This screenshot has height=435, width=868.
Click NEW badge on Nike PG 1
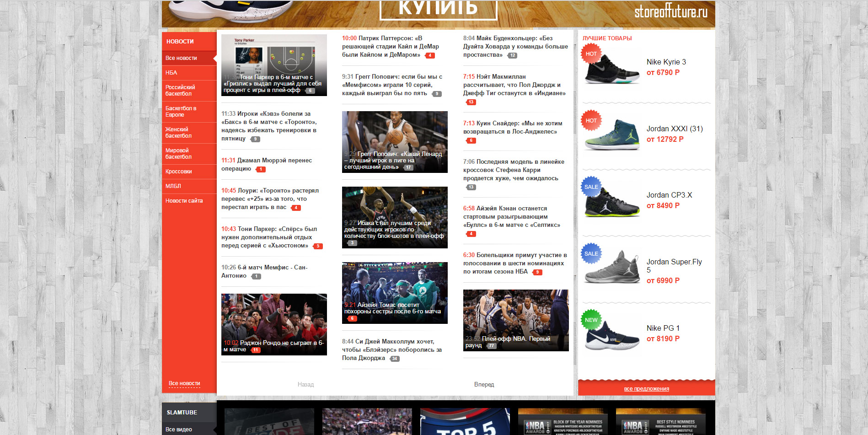(591, 320)
